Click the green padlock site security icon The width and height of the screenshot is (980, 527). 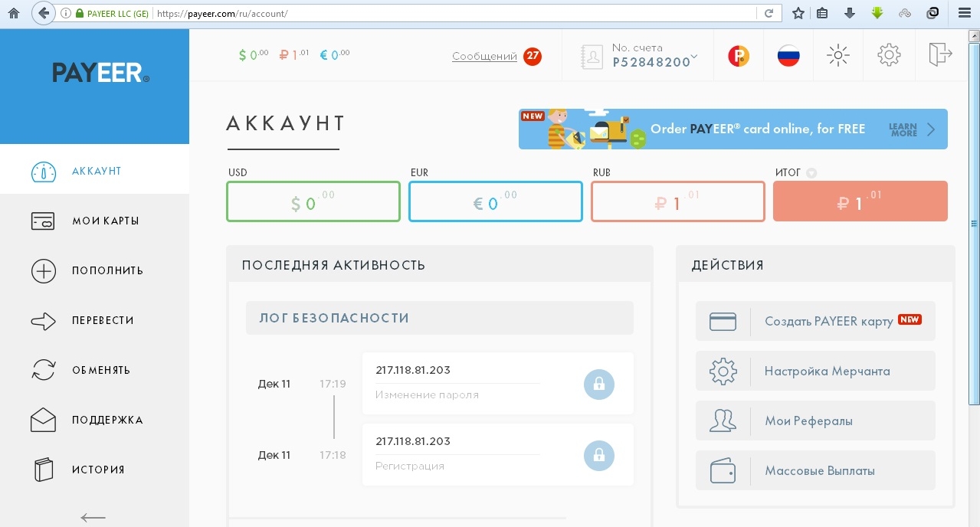[79, 14]
